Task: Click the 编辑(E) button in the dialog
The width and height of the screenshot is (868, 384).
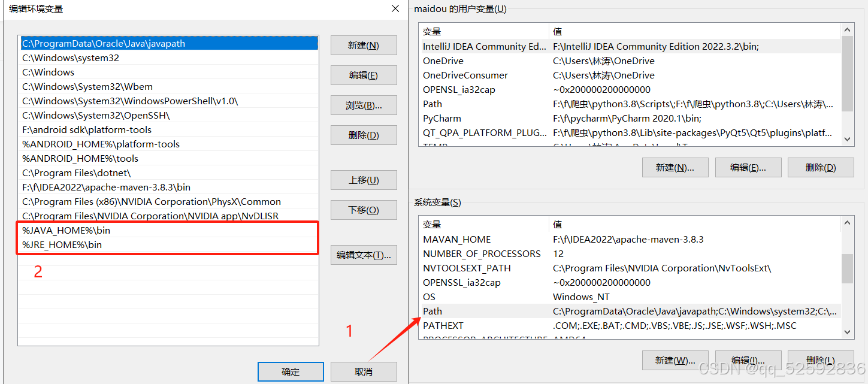Action: [x=363, y=75]
